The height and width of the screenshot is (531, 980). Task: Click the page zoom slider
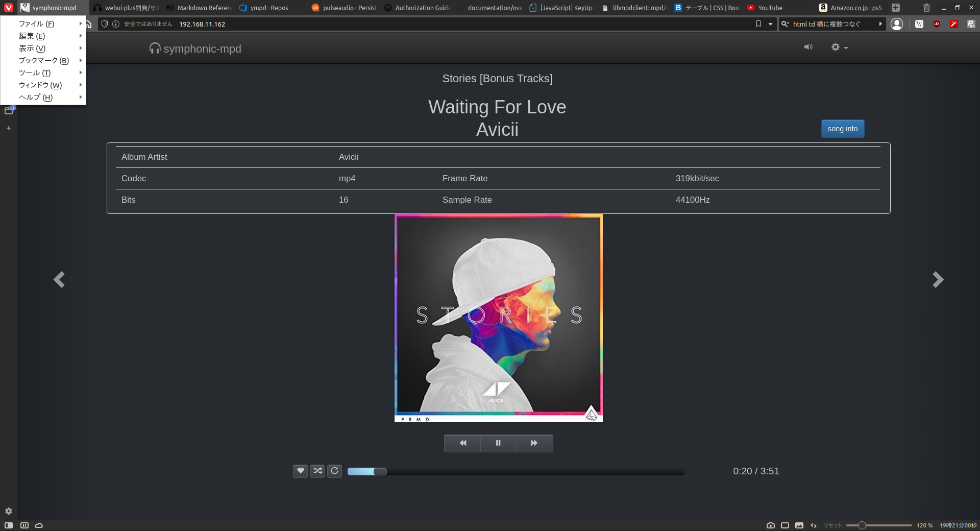click(x=879, y=525)
